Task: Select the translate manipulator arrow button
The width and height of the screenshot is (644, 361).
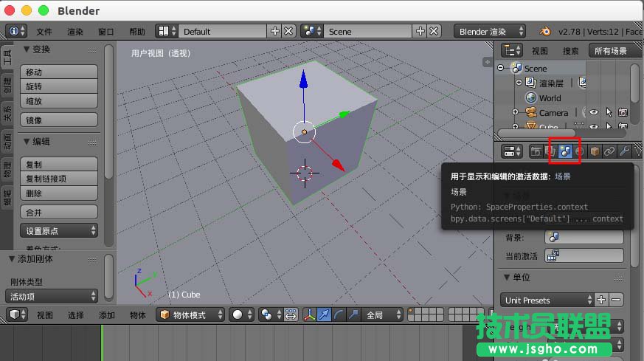Action: [x=324, y=315]
